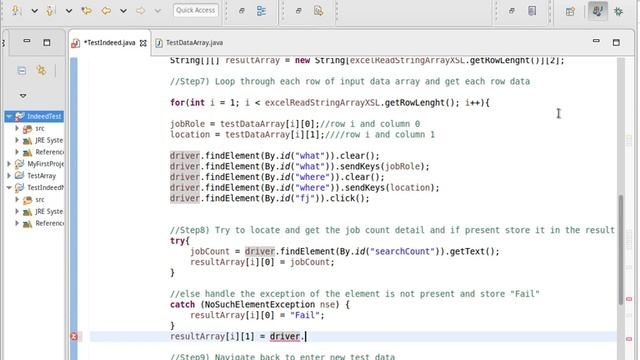Click the error marker beside resultArray[i][1] line
640x360 pixels.
pyautogui.click(x=74, y=336)
